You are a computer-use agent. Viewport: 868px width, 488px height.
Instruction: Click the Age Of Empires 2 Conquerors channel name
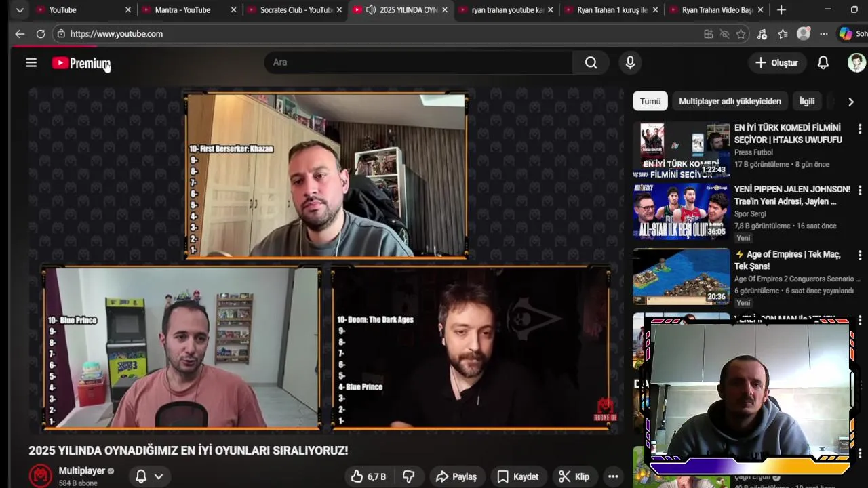pos(797,279)
